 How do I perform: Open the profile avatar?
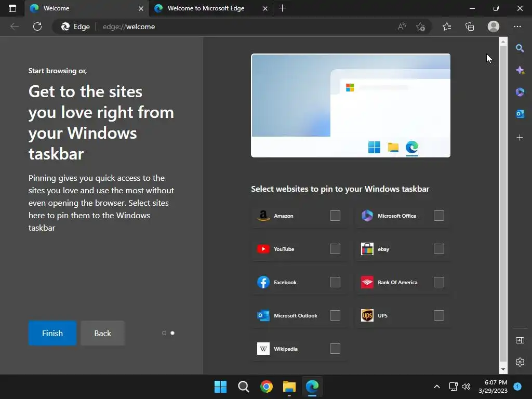(x=494, y=26)
